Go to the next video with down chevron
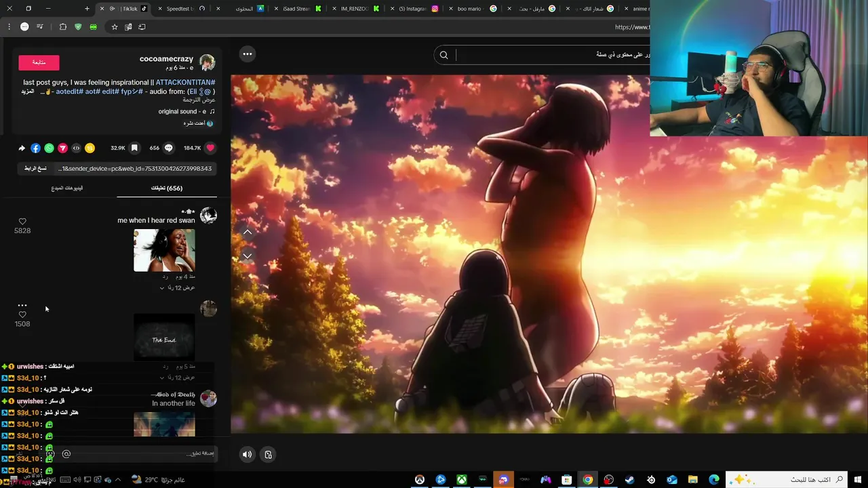 click(x=248, y=256)
